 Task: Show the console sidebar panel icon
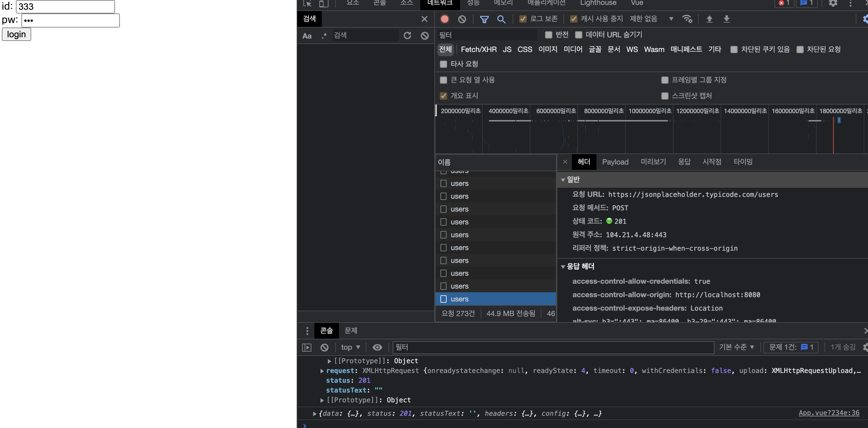[307, 347]
